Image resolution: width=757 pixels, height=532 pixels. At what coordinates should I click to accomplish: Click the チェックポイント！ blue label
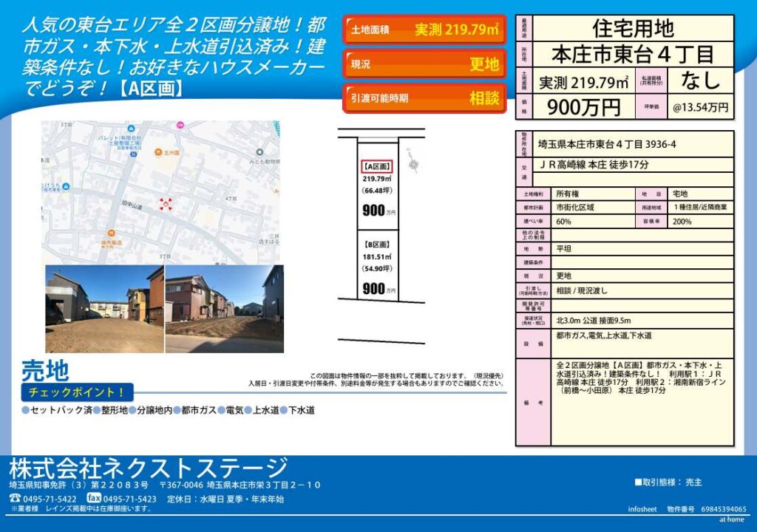pos(77,392)
